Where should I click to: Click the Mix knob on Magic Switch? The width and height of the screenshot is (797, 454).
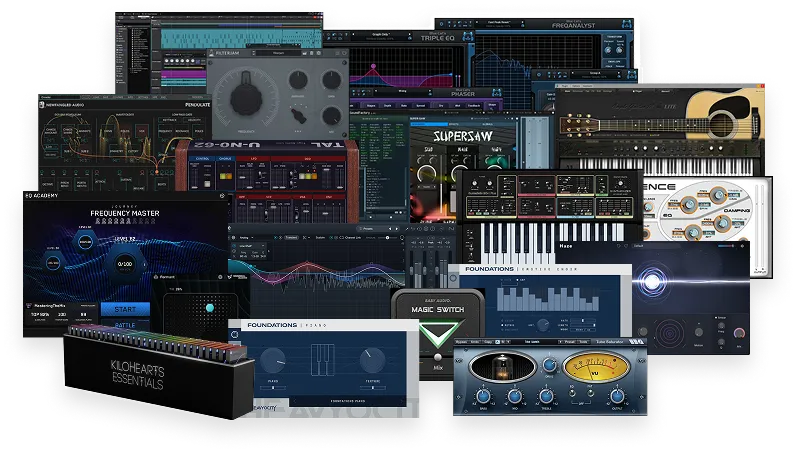coord(438,358)
